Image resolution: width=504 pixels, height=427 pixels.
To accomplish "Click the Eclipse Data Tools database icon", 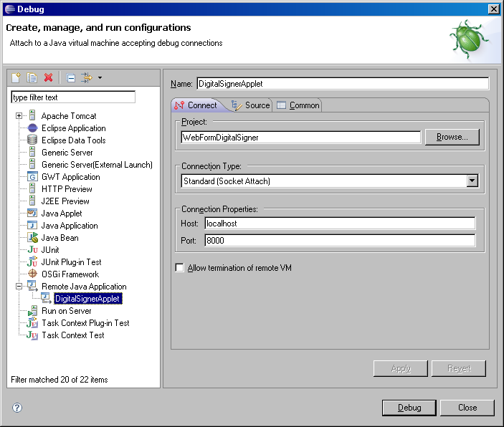I will [32, 140].
